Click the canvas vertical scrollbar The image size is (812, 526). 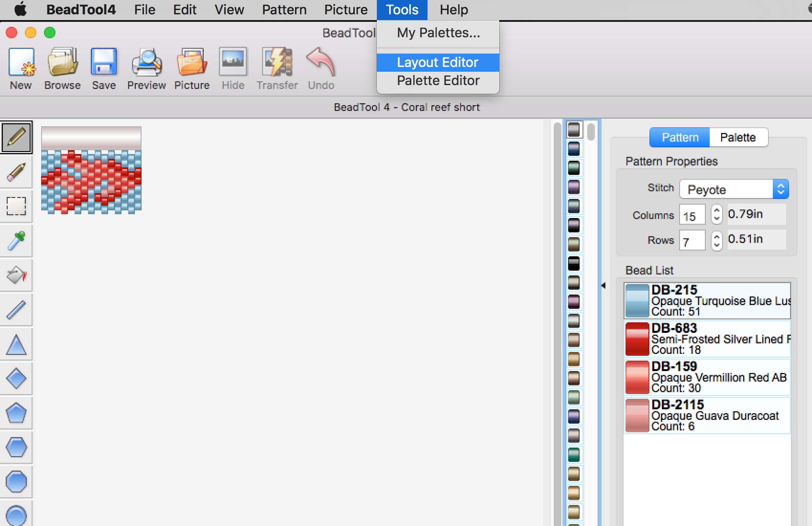557,324
